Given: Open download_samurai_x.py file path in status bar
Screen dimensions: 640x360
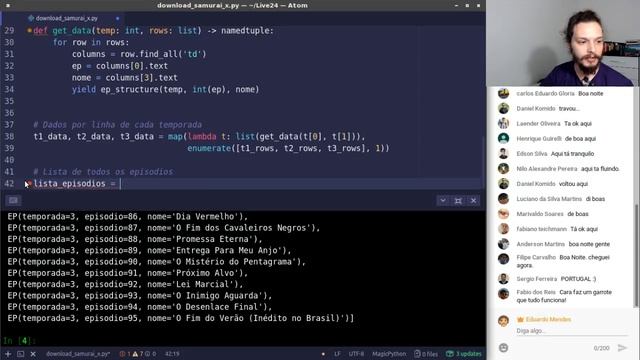Looking at the screenshot, I should coord(78,354).
